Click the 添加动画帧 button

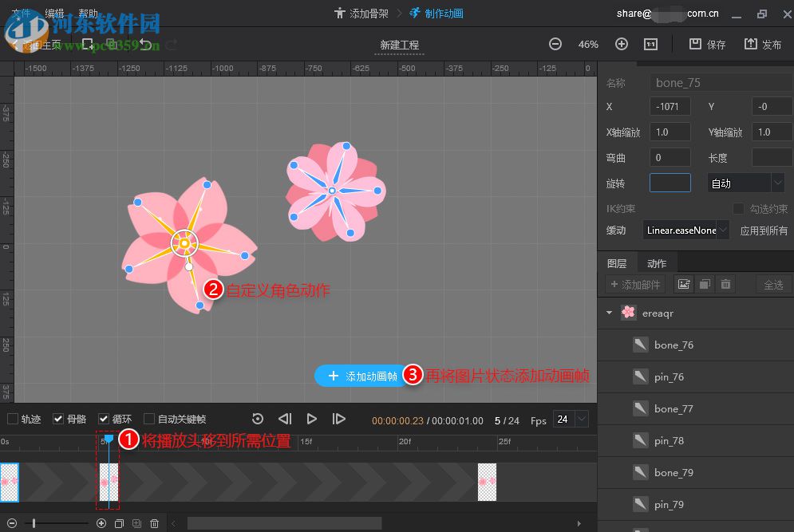coord(363,376)
